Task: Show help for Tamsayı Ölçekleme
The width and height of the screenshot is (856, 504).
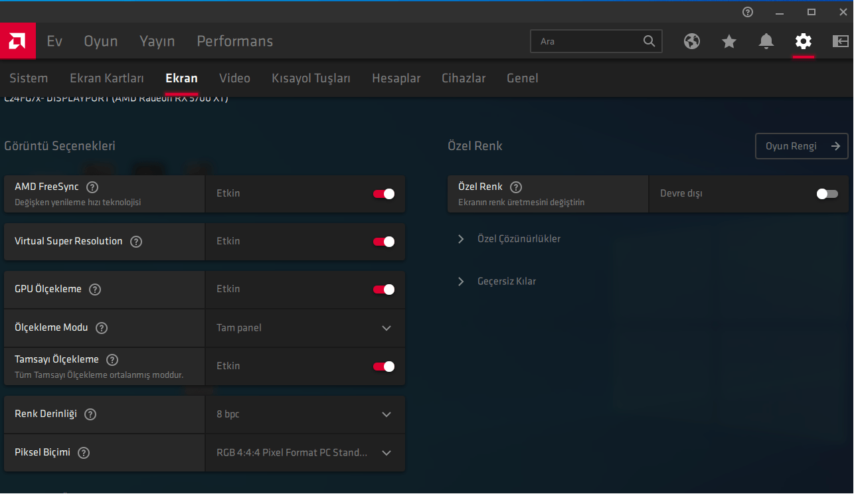Action: tap(112, 360)
